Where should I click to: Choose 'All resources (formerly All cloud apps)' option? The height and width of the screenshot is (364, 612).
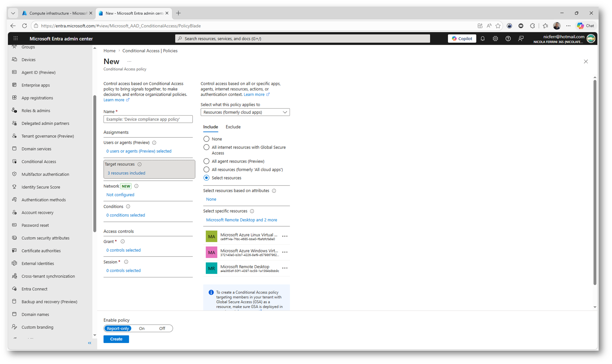(206, 170)
